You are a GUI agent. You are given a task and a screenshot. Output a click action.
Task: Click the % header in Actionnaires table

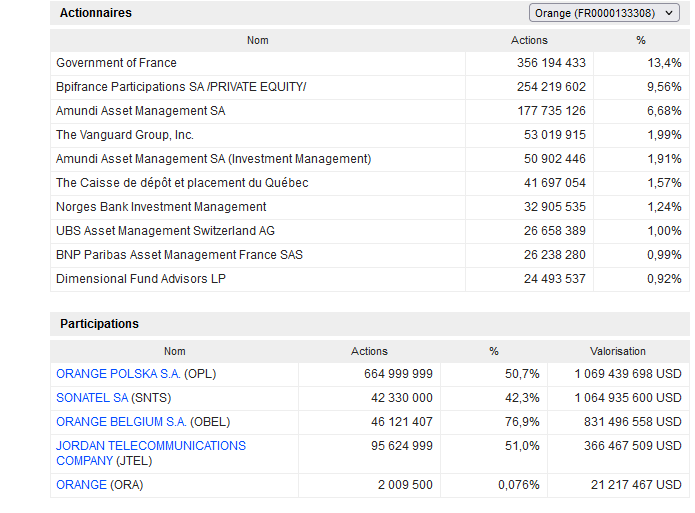coord(641,40)
